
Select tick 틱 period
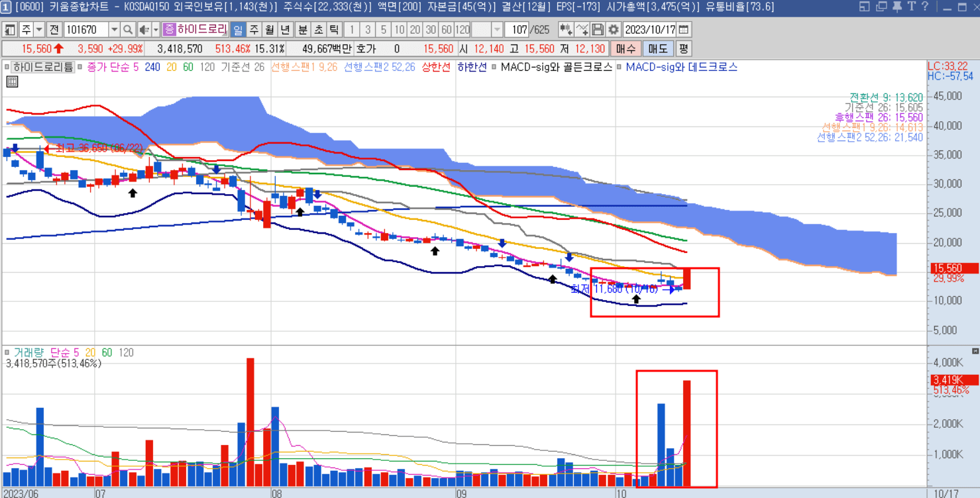coord(335,30)
